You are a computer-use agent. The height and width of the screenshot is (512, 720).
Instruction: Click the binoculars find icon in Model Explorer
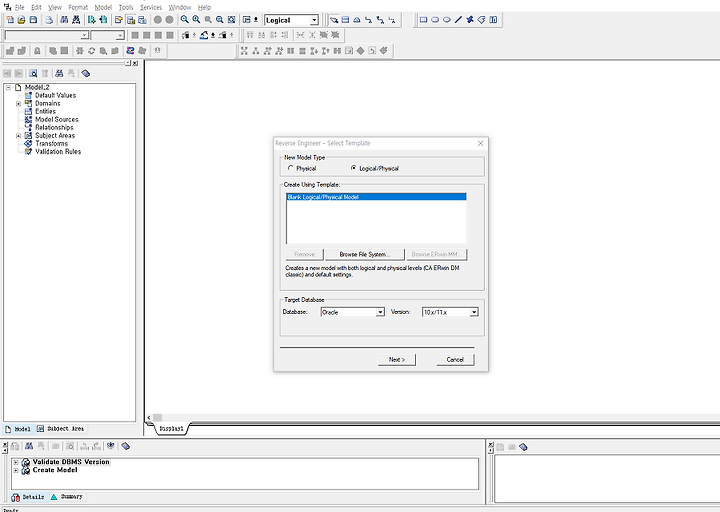[x=59, y=73]
